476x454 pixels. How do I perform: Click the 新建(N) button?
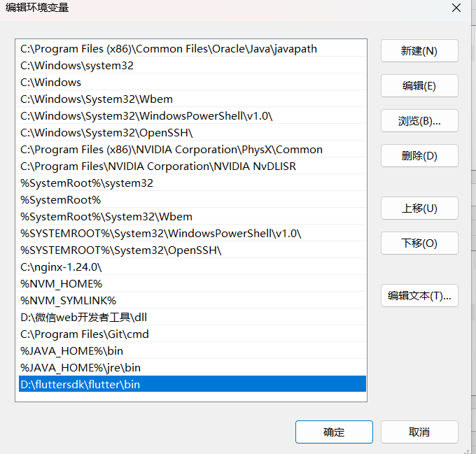pos(419,50)
